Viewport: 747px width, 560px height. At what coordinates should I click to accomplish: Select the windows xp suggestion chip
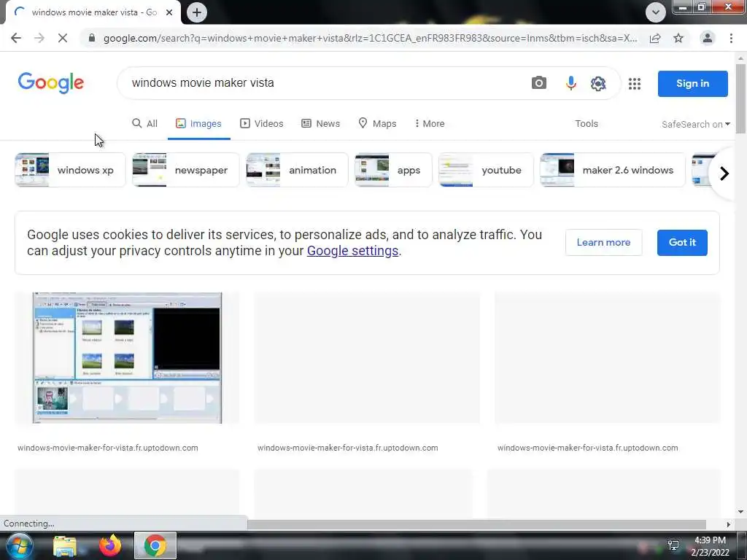[70, 170]
